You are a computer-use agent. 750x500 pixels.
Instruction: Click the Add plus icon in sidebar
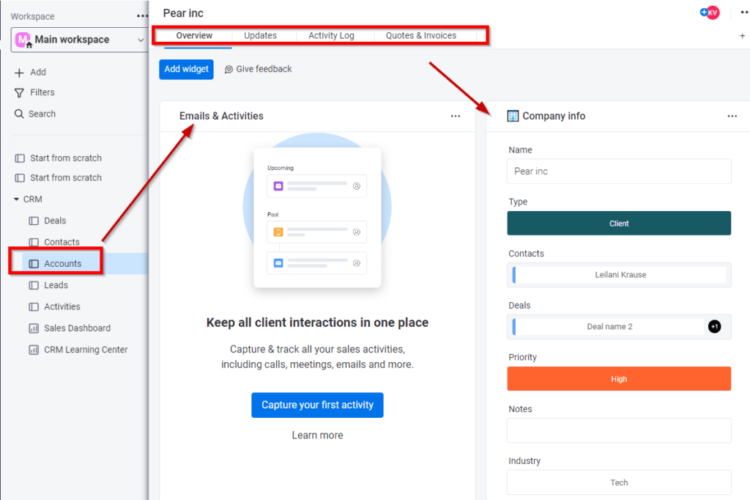(19, 73)
